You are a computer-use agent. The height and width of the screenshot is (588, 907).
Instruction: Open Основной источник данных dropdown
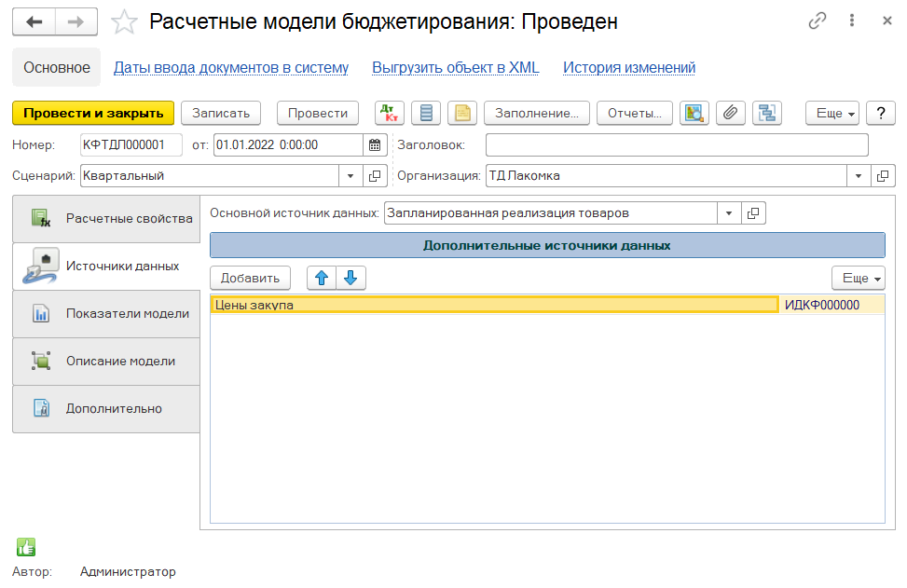click(x=728, y=213)
